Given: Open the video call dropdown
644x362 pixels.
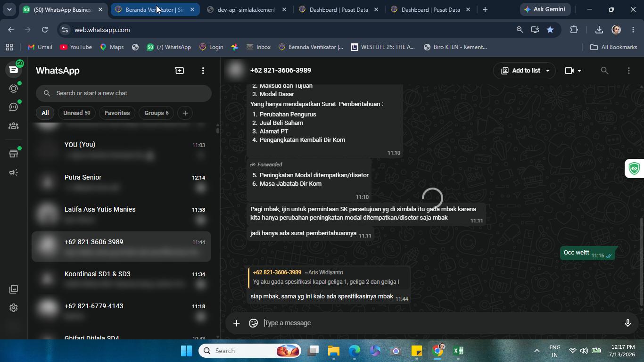Looking at the screenshot, I should (x=573, y=71).
